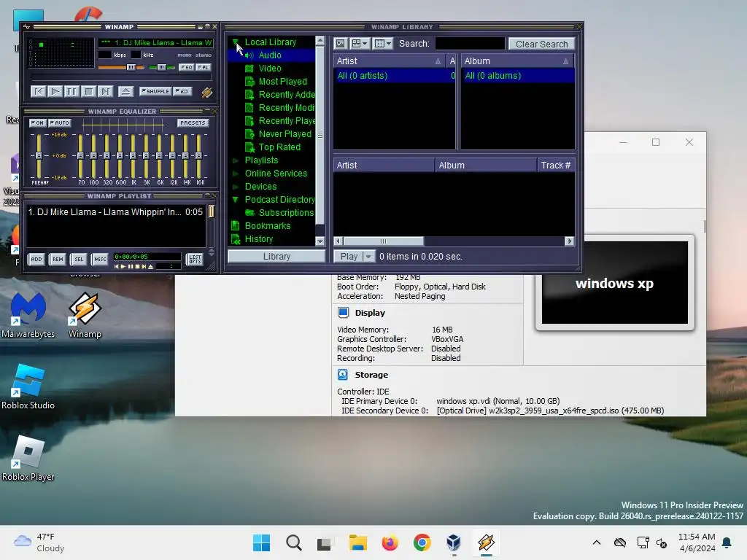
Task: Select the All (0 albums) row
Action: click(517, 76)
